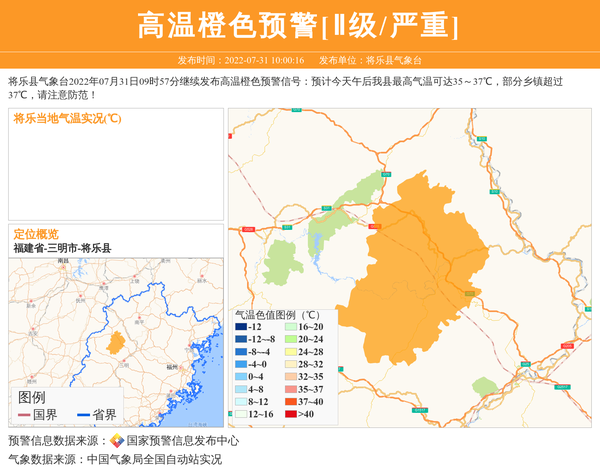Select the 24~28 yellow legend swatch
This screenshot has width=600, height=471.
(291, 352)
